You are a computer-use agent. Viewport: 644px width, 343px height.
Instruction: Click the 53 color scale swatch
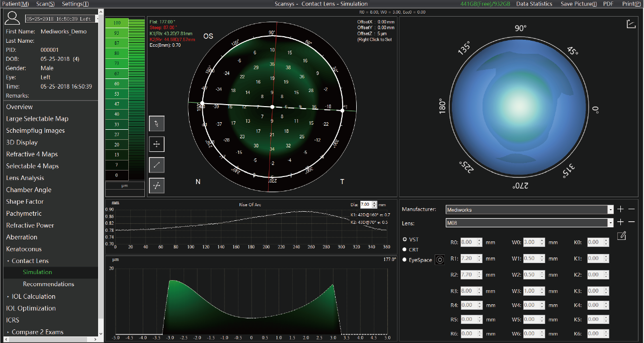pyautogui.click(x=117, y=94)
